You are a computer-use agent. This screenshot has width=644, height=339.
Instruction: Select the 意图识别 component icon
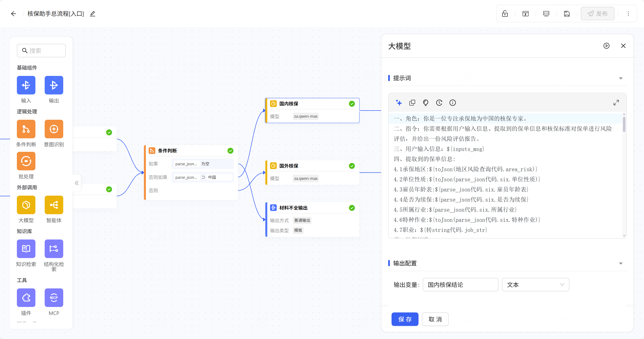tap(54, 129)
